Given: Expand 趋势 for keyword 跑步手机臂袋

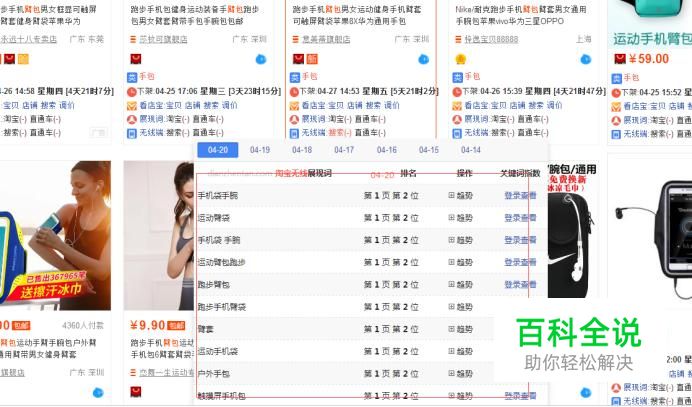Looking at the screenshot, I should 461,307.
